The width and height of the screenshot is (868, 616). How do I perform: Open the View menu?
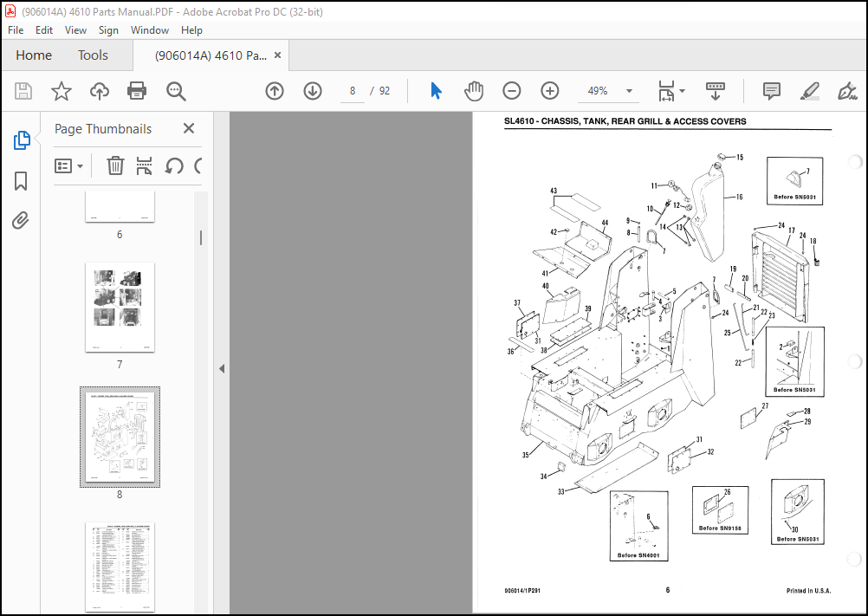coord(75,29)
